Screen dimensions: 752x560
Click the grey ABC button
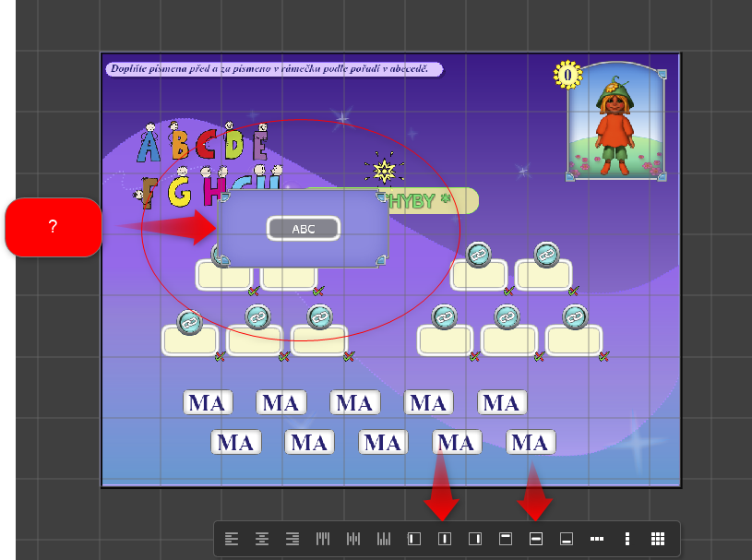tap(304, 229)
